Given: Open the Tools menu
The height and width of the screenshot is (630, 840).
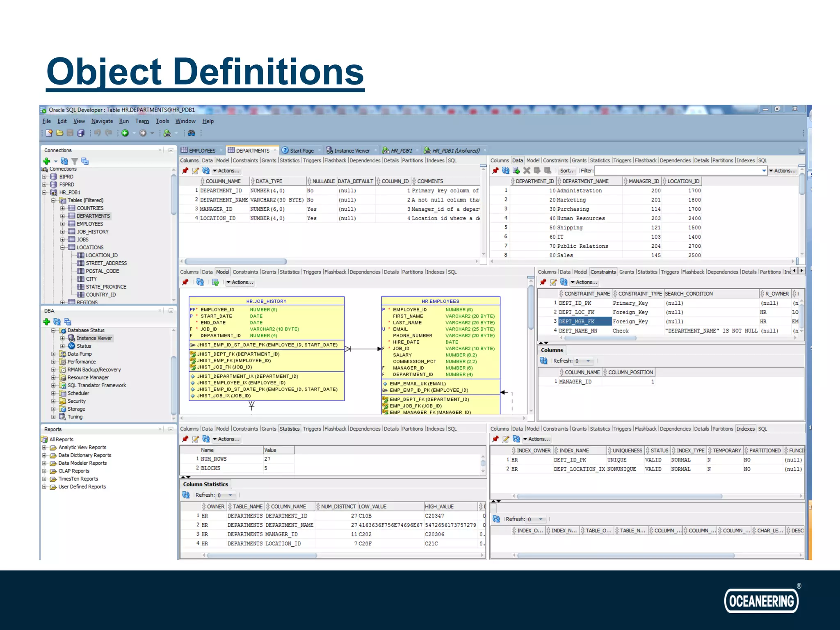Looking at the screenshot, I should (x=162, y=121).
